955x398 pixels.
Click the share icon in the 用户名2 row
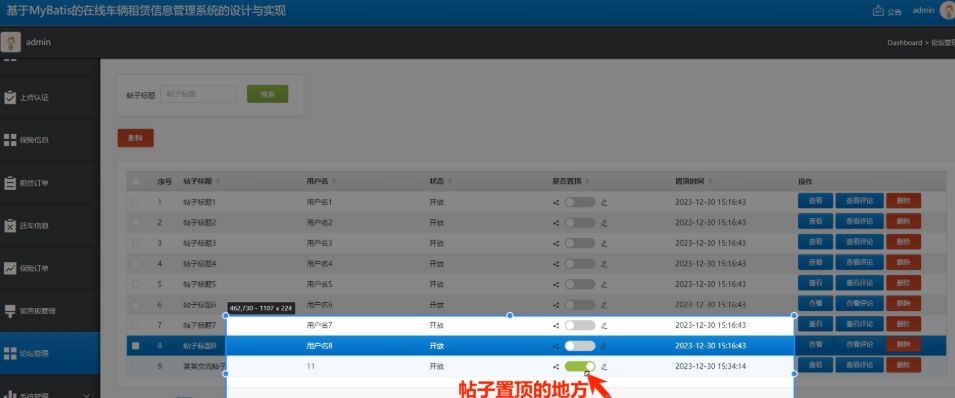(x=556, y=223)
